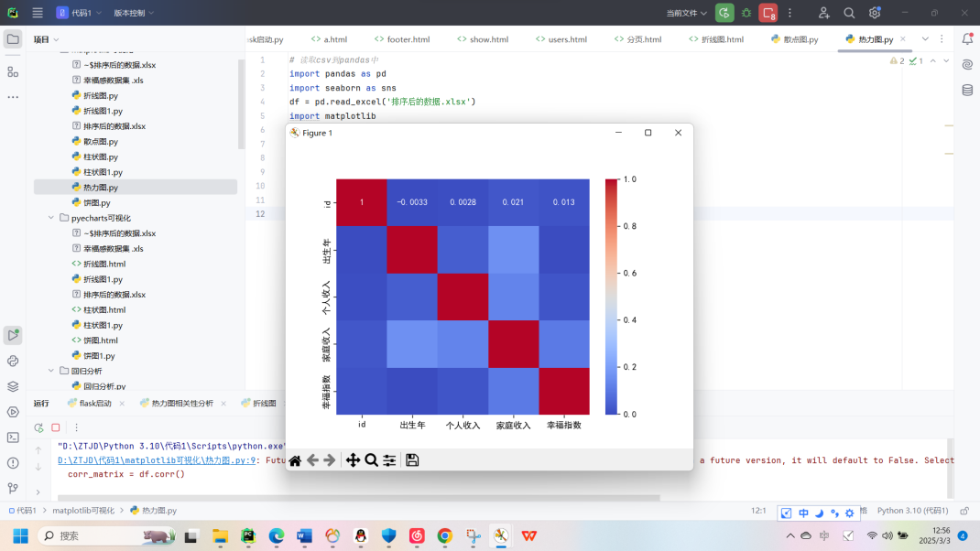This screenshot has height=551, width=980.
Task: Open the Database tool window icon on right sidebar
Action: [967, 90]
